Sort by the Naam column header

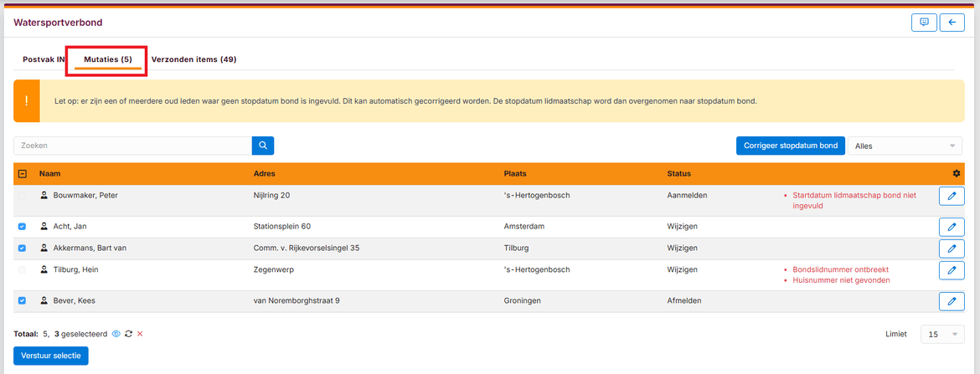point(50,173)
